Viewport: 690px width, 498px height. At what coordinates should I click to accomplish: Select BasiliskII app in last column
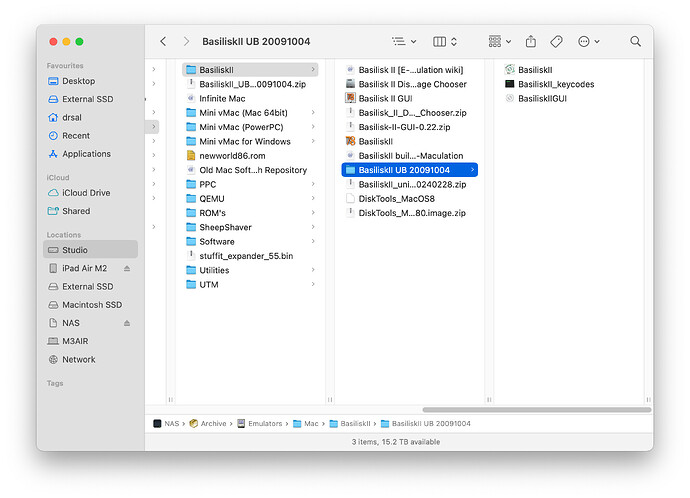point(569,70)
